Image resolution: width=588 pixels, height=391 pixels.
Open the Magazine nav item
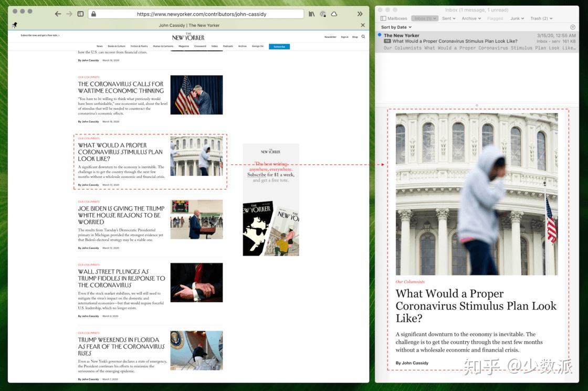point(184,46)
